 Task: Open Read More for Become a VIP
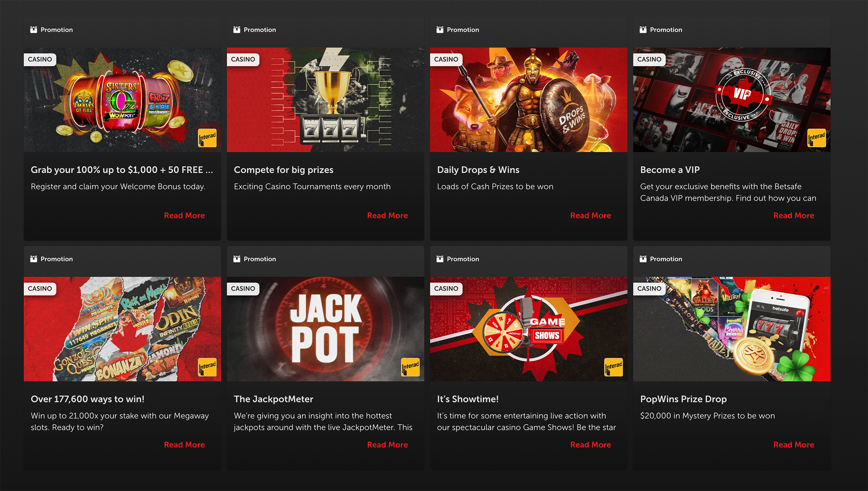coord(794,215)
